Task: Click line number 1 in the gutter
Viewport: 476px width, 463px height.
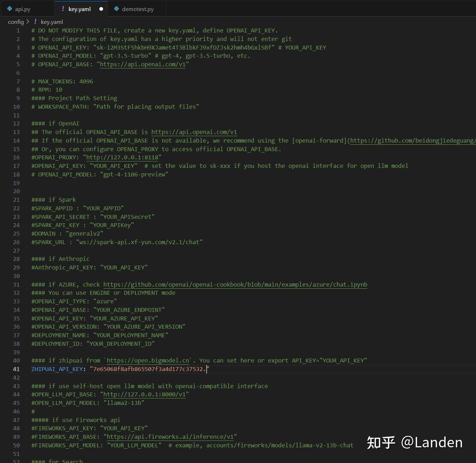Action: (x=18, y=30)
